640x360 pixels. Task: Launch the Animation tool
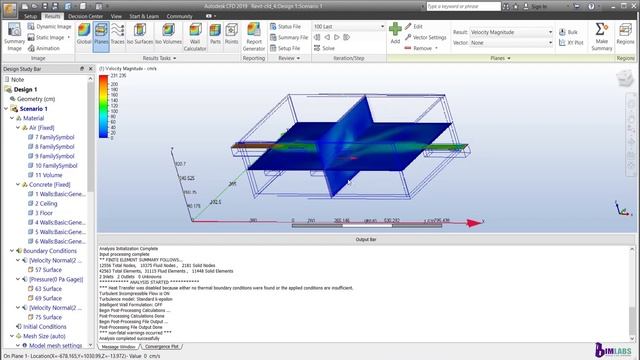pyautogui.click(x=44, y=48)
